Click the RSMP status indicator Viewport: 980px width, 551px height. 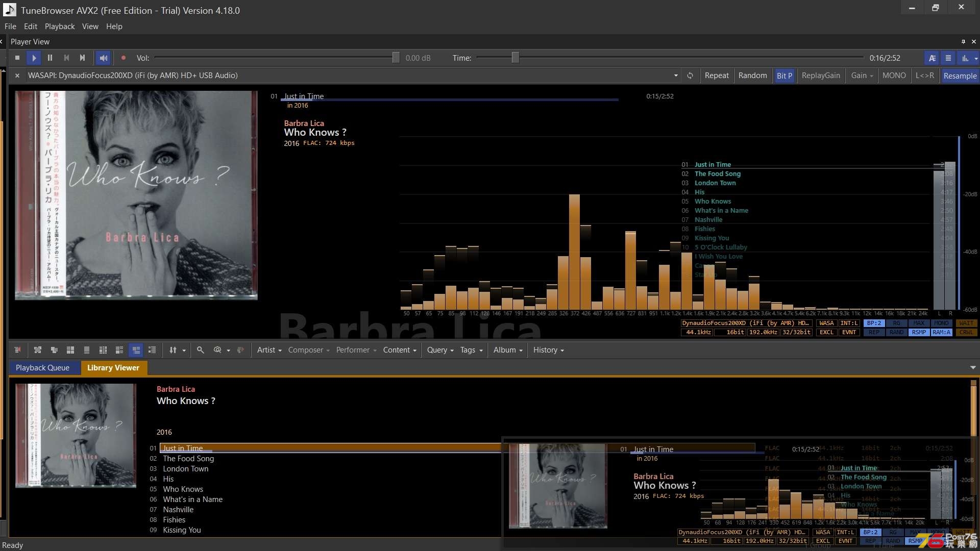[919, 332]
